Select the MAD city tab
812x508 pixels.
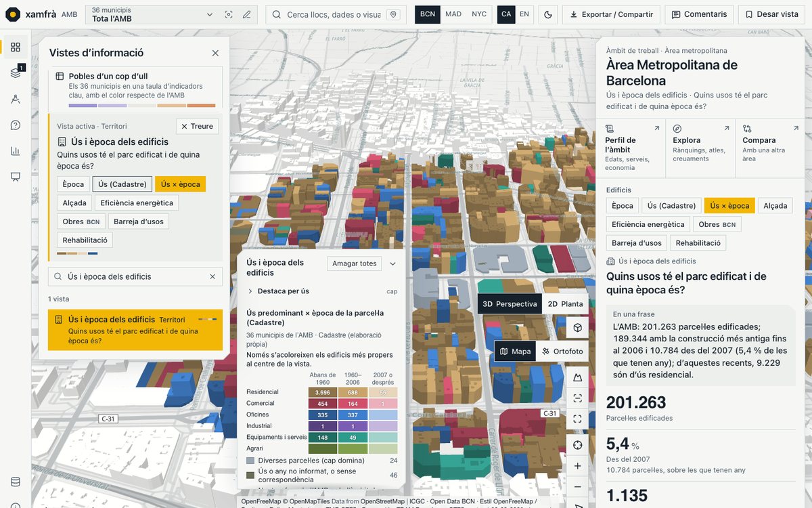(453, 14)
